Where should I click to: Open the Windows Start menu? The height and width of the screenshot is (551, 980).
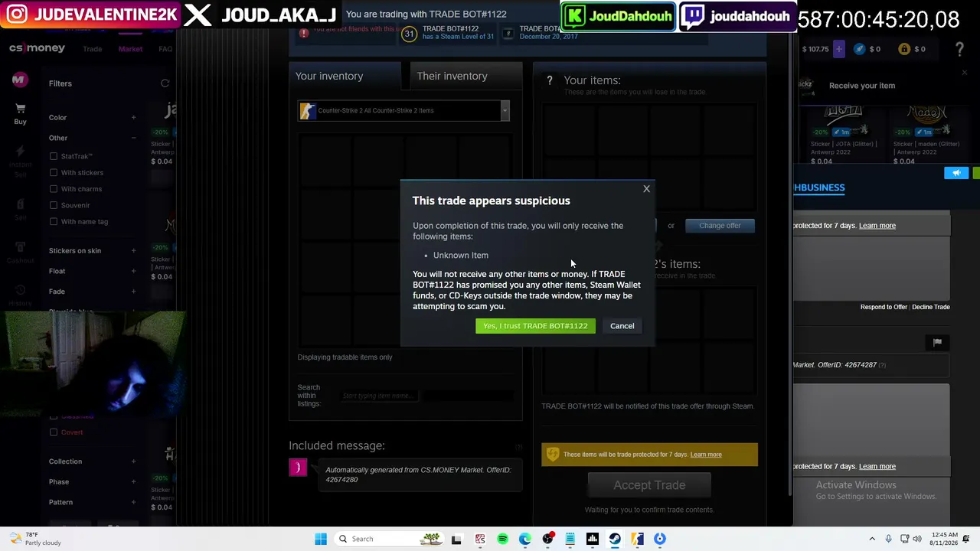(321, 539)
